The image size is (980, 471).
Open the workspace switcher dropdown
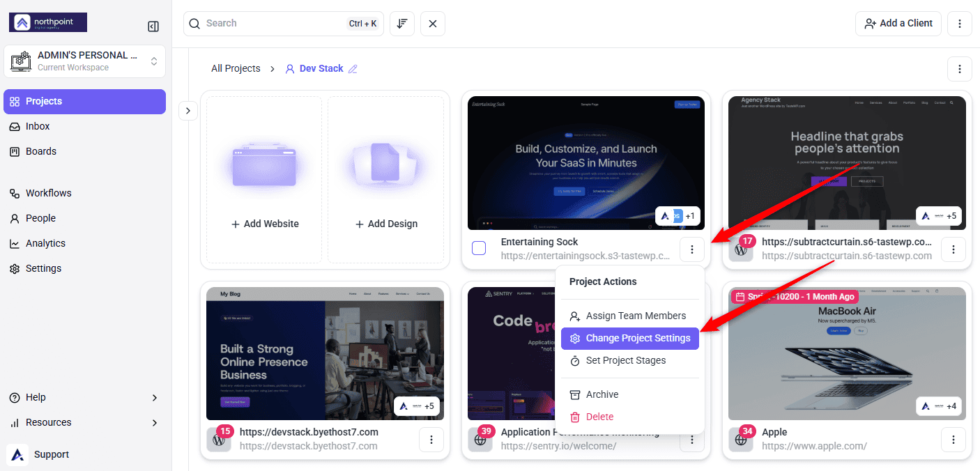pos(84,61)
